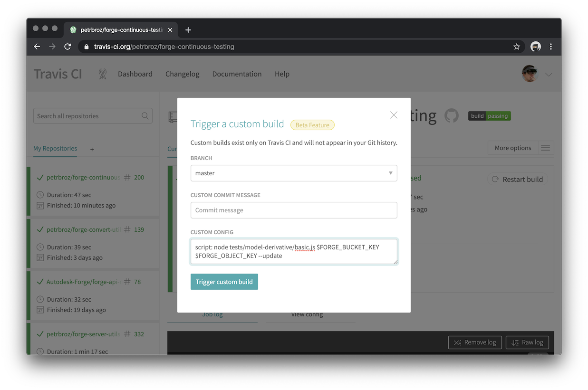Viewport: 588px width, 390px height.
Task: Expand the user account chevron
Action: click(x=549, y=75)
